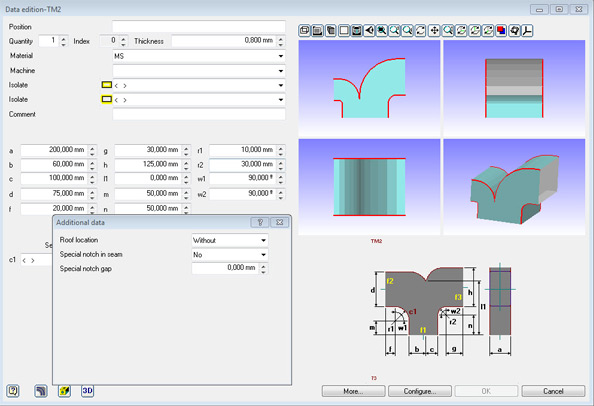The image size is (594, 406).
Task: Click the Cancel button
Action: click(553, 391)
